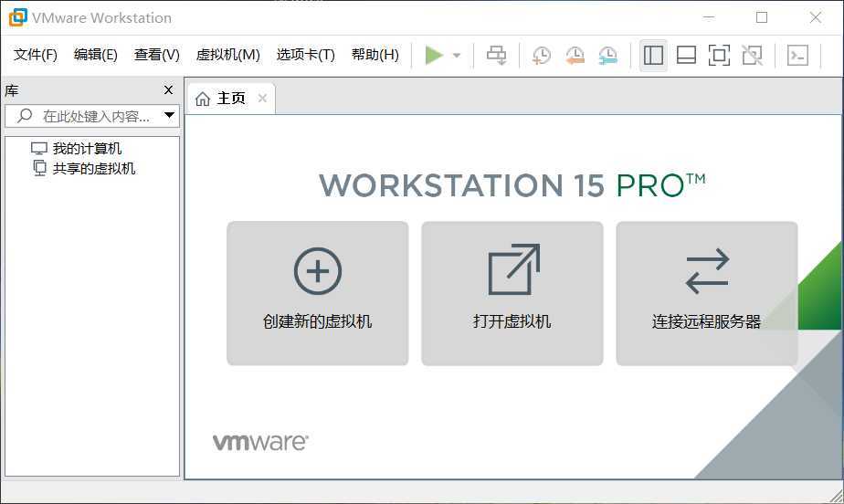844x504 pixels.
Task: Click the 创建新的虚拟机 tile
Action: 318,294
